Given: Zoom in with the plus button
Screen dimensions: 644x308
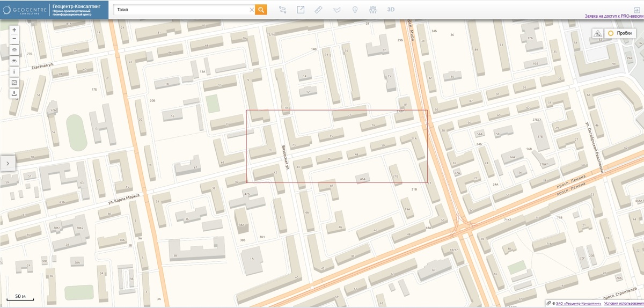Looking at the screenshot, I should click(x=14, y=30).
